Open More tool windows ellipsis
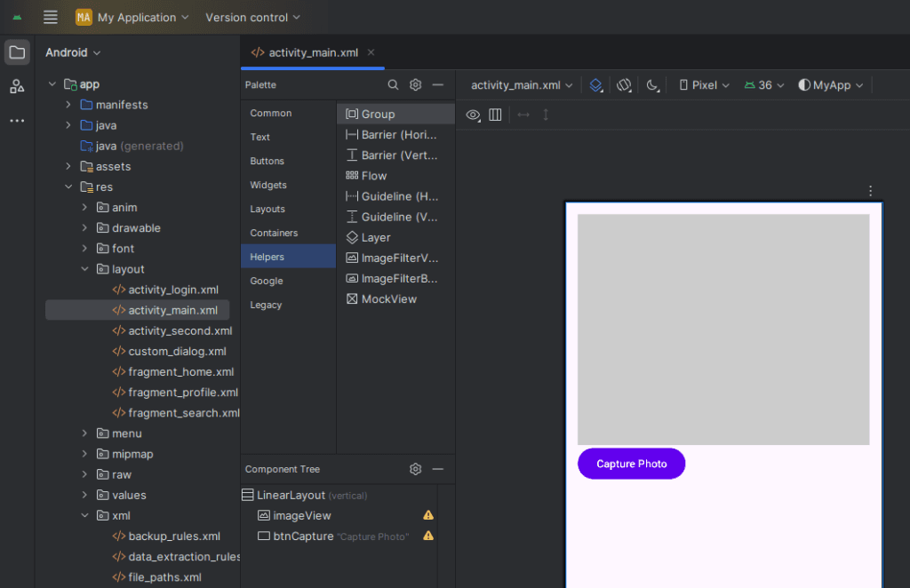This screenshot has height=588, width=910. (18, 121)
